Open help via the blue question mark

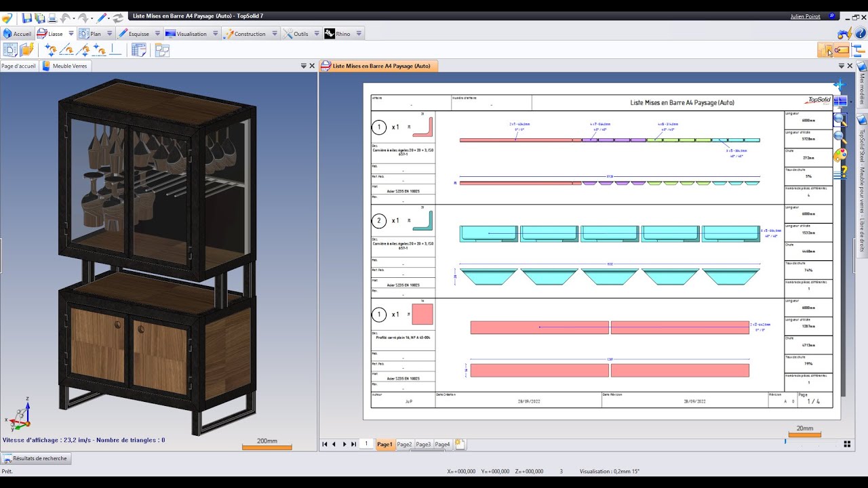(861, 33)
